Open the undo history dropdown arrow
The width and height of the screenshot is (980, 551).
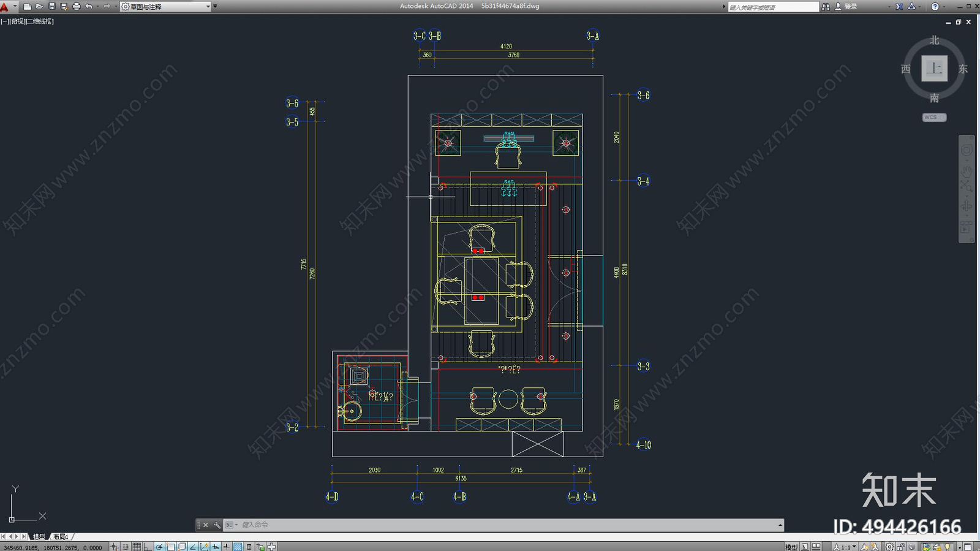tap(97, 7)
